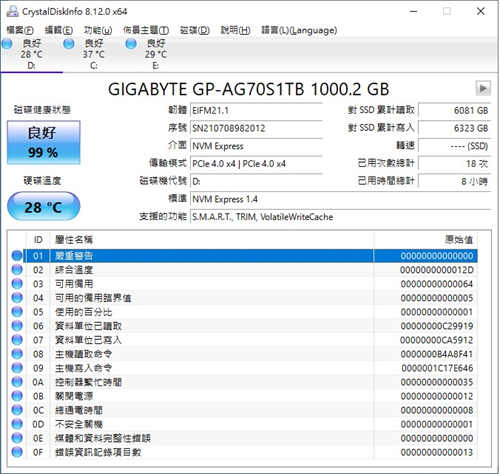Viewport: 500px width, 474px height.
Task: Open the 功能(u) function menu
Action: pyautogui.click(x=98, y=30)
